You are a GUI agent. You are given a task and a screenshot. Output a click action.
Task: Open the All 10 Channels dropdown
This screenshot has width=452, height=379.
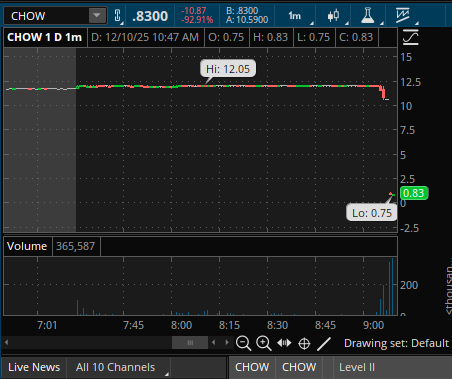click(119, 367)
